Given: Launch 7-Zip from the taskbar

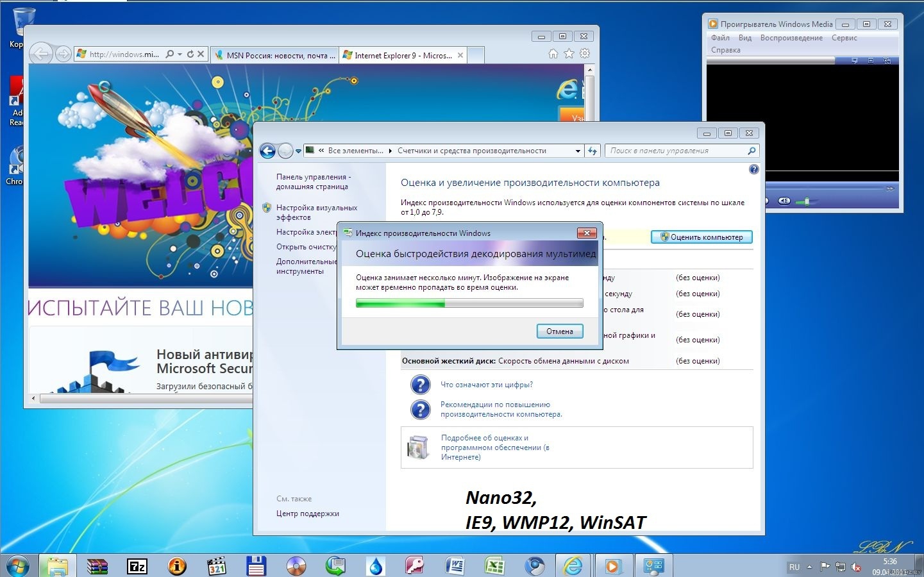Looking at the screenshot, I should [137, 566].
